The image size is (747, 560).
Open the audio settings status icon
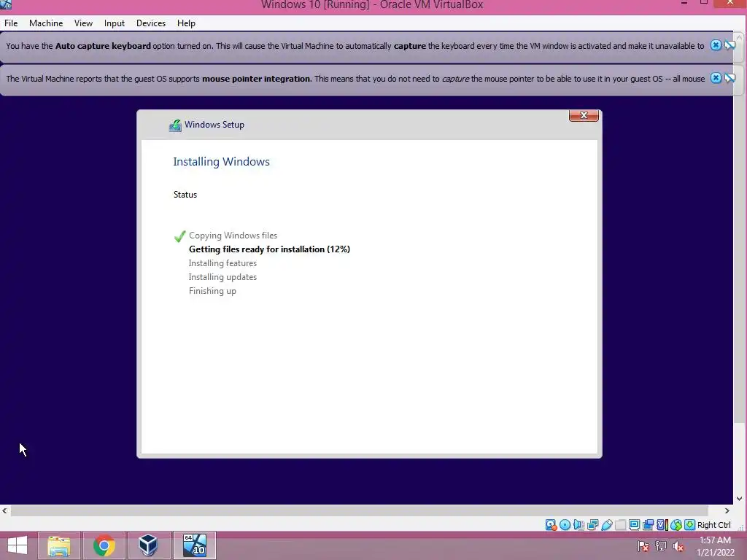click(578, 525)
